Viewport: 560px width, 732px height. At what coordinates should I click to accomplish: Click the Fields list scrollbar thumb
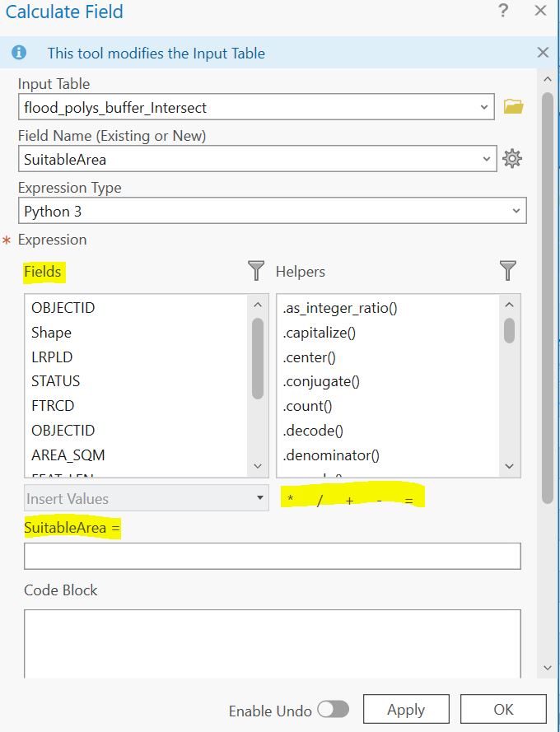pos(258,358)
